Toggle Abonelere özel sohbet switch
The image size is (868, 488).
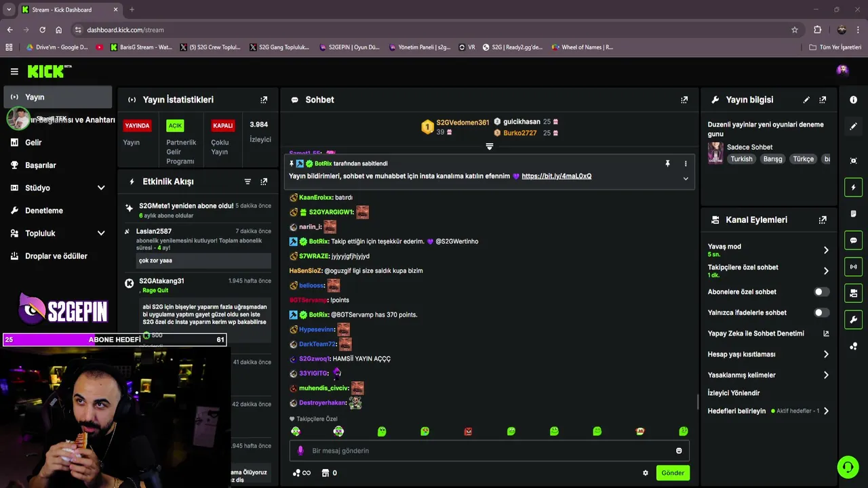(821, 292)
